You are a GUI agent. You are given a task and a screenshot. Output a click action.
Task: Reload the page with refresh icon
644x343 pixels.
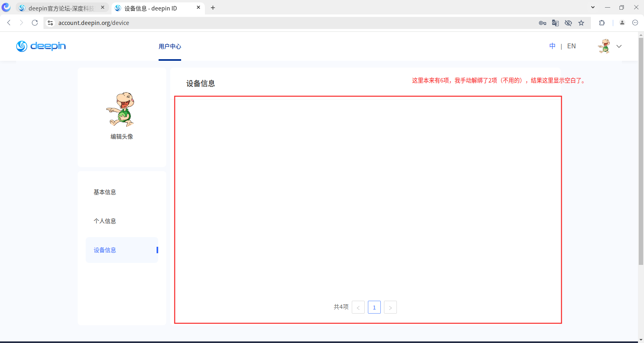click(35, 23)
